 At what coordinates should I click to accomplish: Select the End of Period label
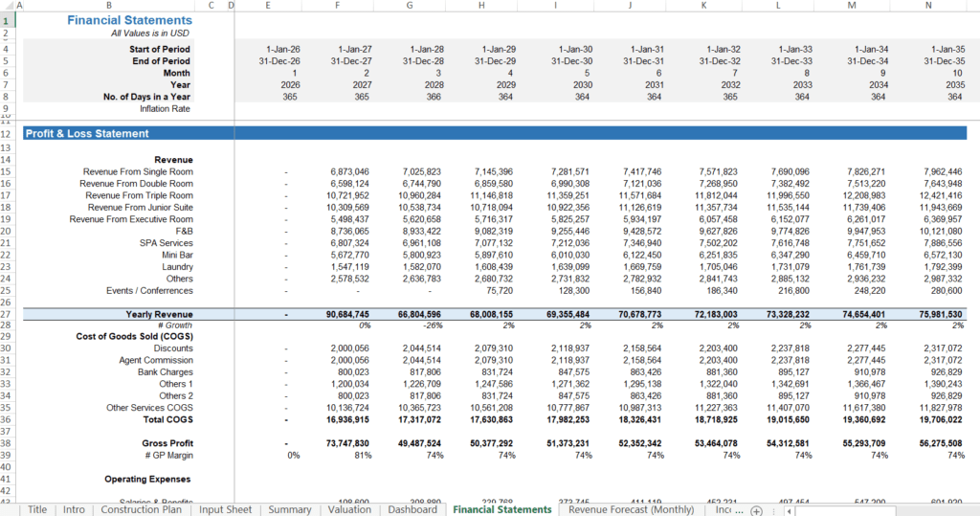tap(161, 60)
